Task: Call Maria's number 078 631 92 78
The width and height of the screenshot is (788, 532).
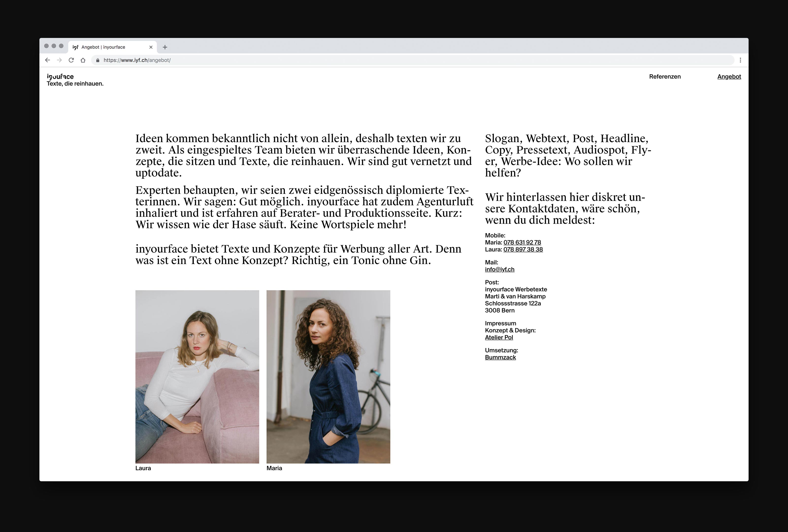Action: coord(522,242)
